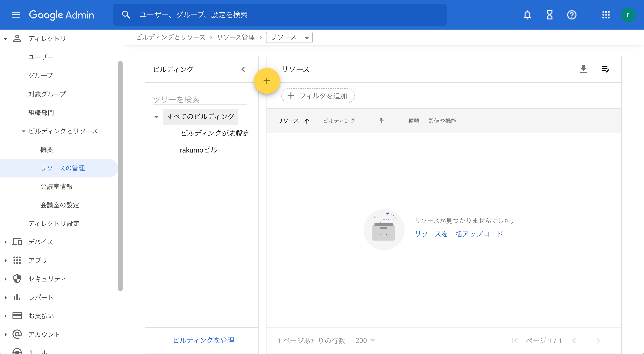Click the yellow add resource button
Screen dimensions: 644x354
[266, 81]
